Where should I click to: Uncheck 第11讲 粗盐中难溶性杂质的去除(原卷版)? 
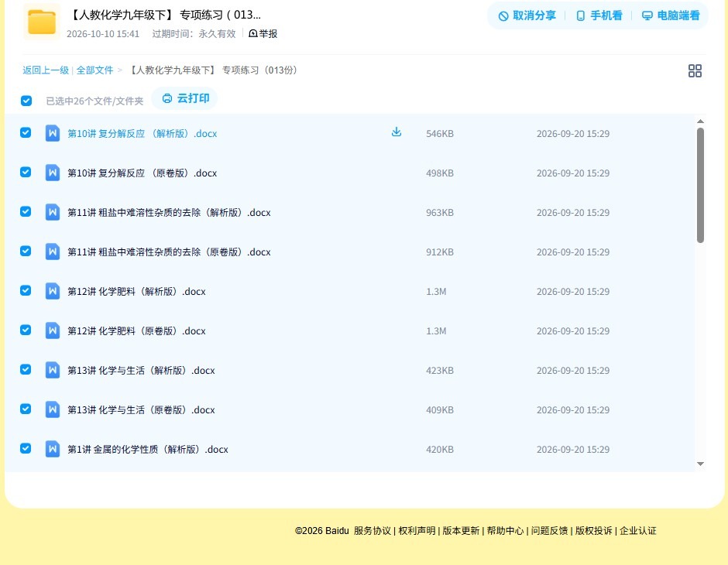26,251
